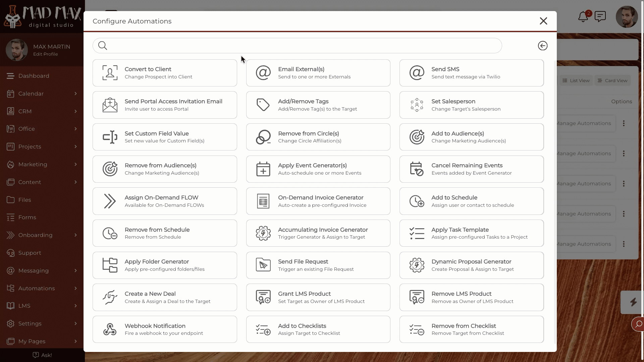The image size is (644, 362).
Task: Click the Edit Profile link
Action: (46, 54)
